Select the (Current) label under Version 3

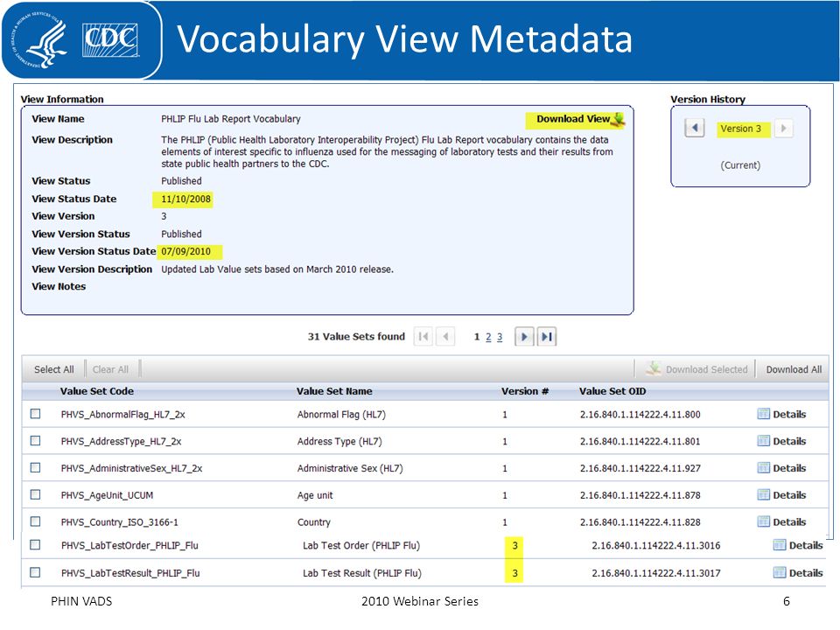tap(740, 165)
